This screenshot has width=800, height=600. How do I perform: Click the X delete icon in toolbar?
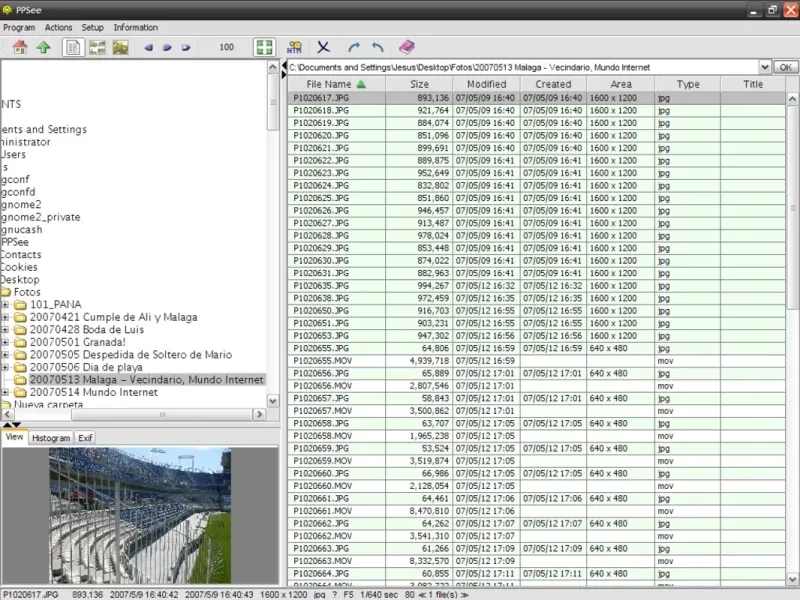[x=323, y=47]
